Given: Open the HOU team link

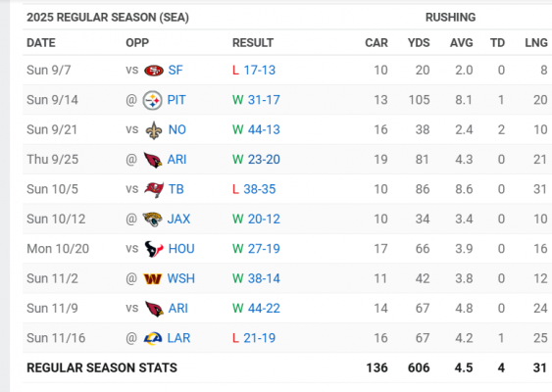Looking at the screenshot, I should (x=181, y=249).
